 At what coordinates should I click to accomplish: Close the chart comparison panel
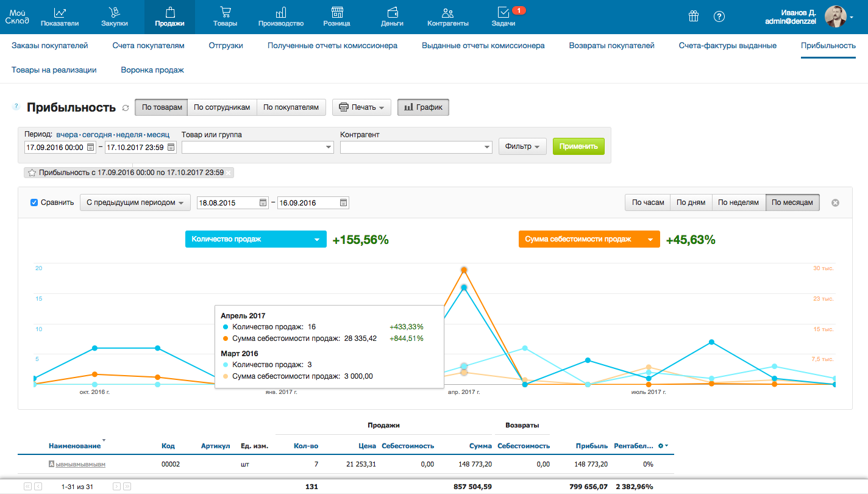coord(835,202)
